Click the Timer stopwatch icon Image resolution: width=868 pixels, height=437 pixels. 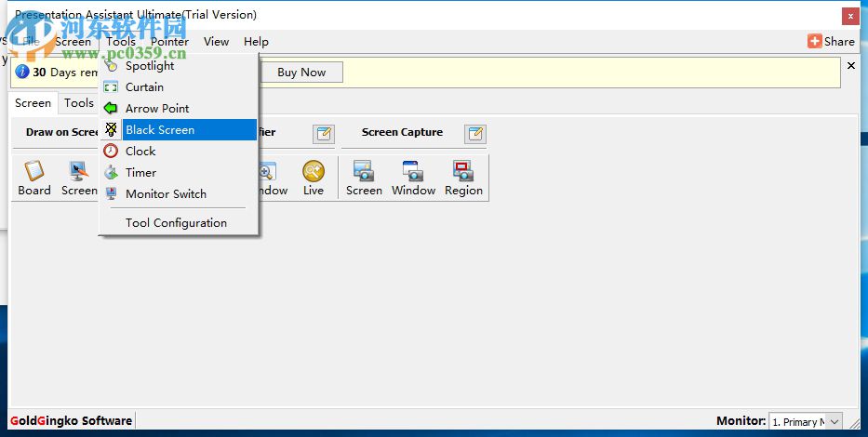pyautogui.click(x=112, y=173)
